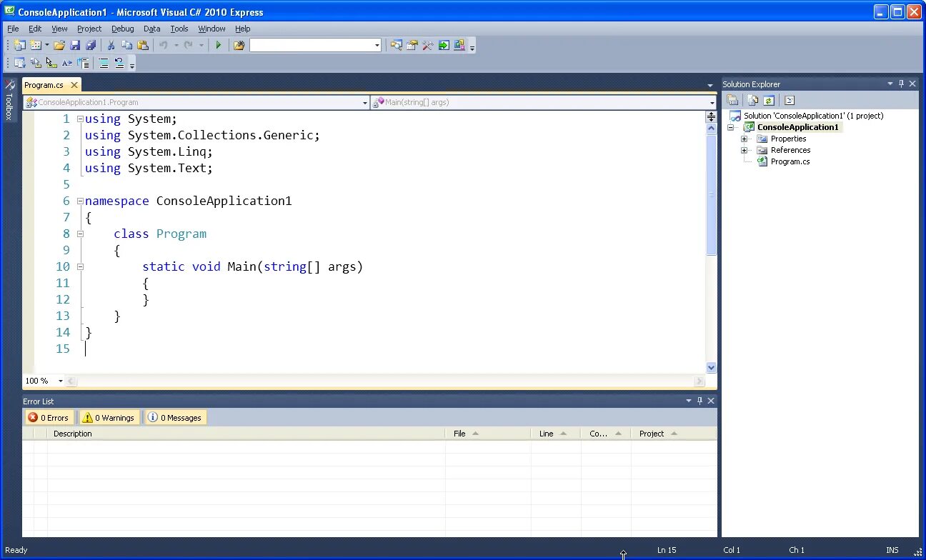
Task: Start debugging with the green play arrow
Action: tap(219, 45)
